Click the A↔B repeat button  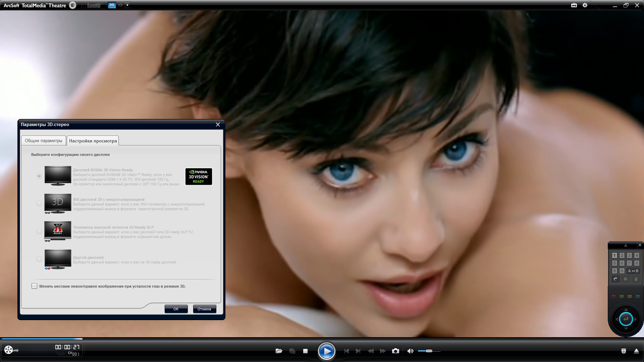[x=633, y=271]
